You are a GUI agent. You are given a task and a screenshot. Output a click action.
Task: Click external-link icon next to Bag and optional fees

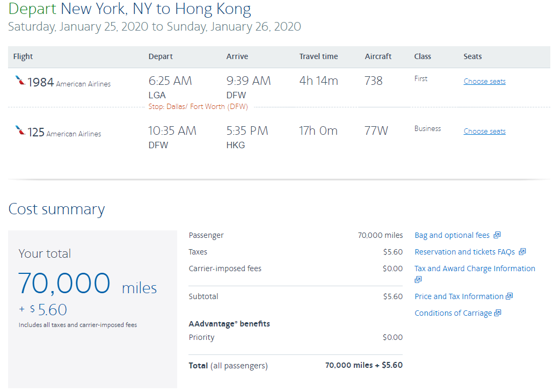click(x=497, y=235)
